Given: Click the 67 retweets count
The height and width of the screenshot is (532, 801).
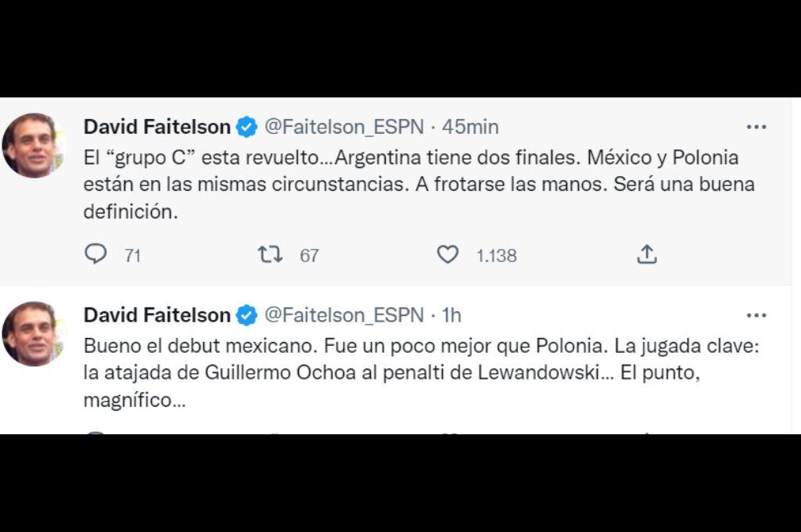Looking at the screenshot, I should pos(307,254).
